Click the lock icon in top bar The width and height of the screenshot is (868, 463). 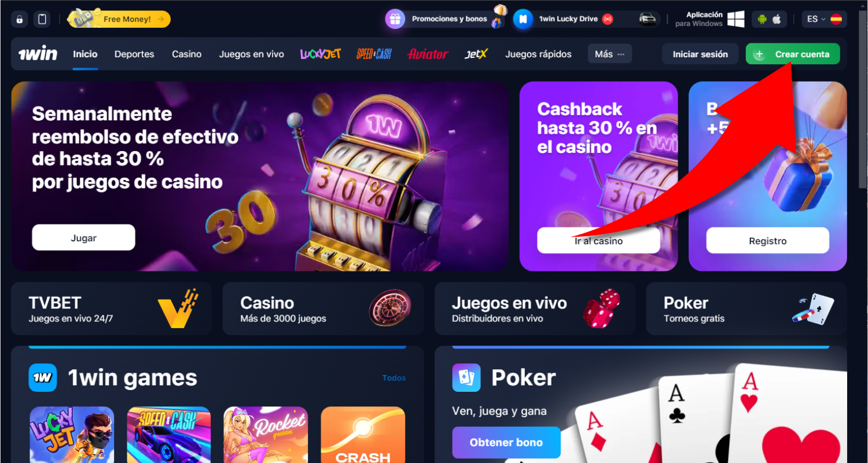click(x=20, y=19)
